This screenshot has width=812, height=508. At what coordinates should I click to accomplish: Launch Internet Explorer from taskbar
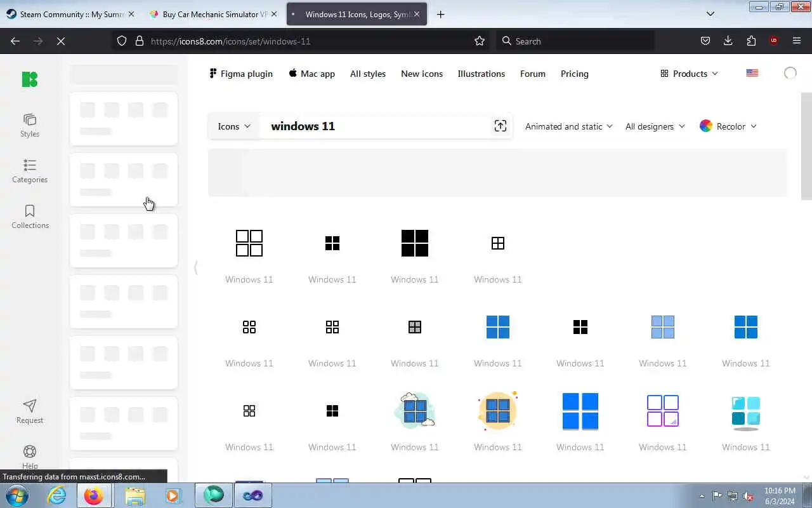coord(57,495)
